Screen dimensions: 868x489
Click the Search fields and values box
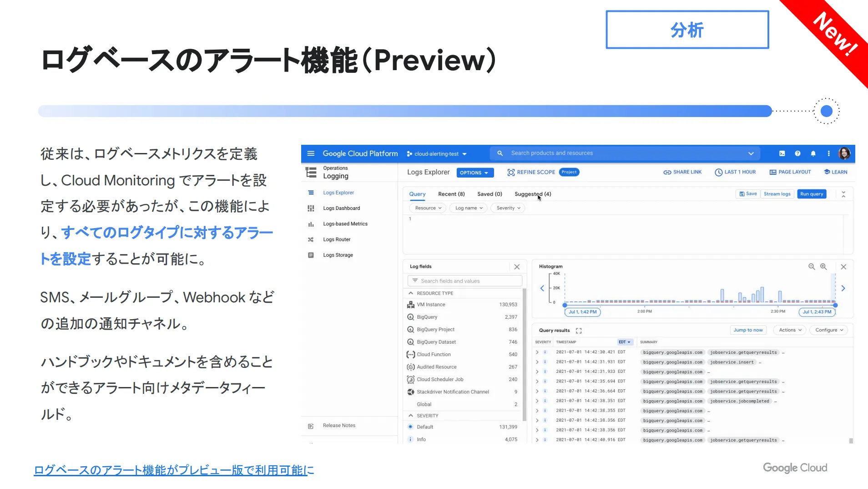[x=464, y=281]
